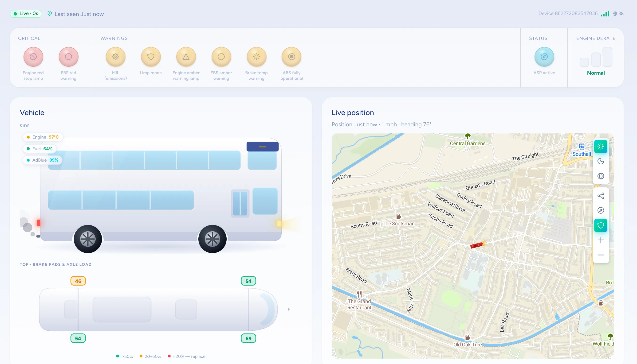Switch map to light mode sun icon
The image size is (637, 364).
pyautogui.click(x=601, y=147)
